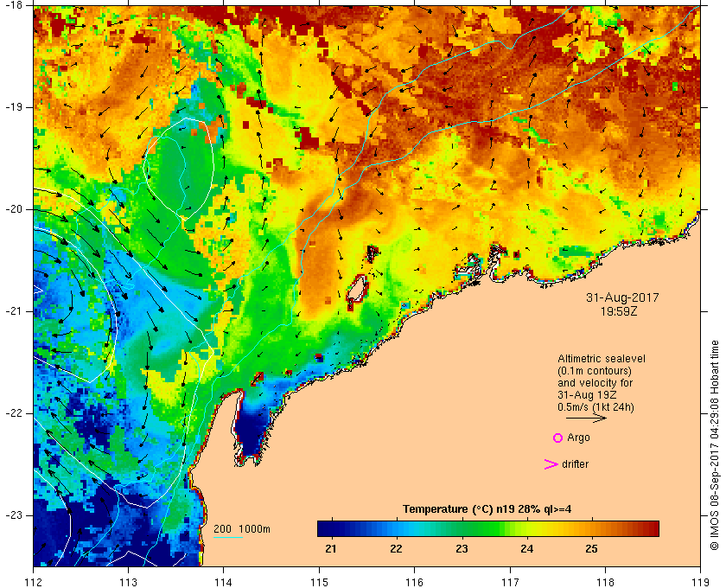726x588 pixels.
Task: Click the cyan 200/1000m isobath legend line
Action: (228, 538)
